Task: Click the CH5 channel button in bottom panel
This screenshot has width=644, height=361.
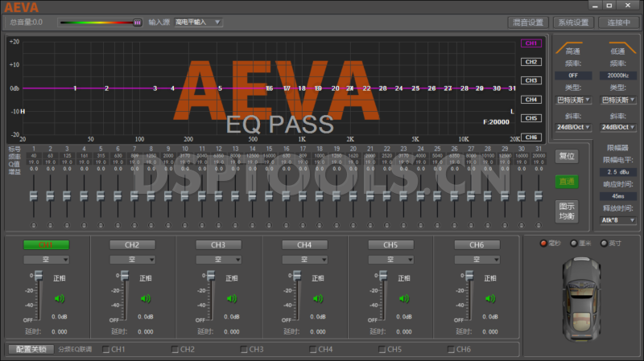Action: (390, 245)
